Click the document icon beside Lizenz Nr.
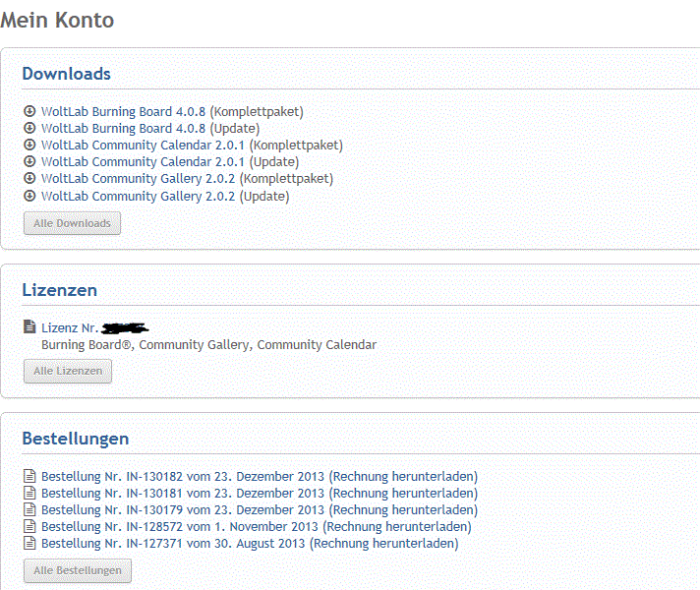The image size is (700, 590). tap(29, 327)
